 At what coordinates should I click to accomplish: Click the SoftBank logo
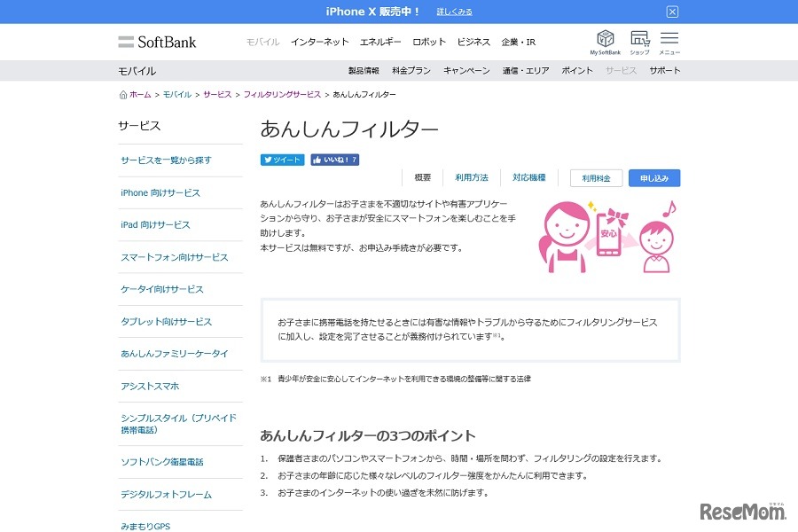click(x=158, y=42)
